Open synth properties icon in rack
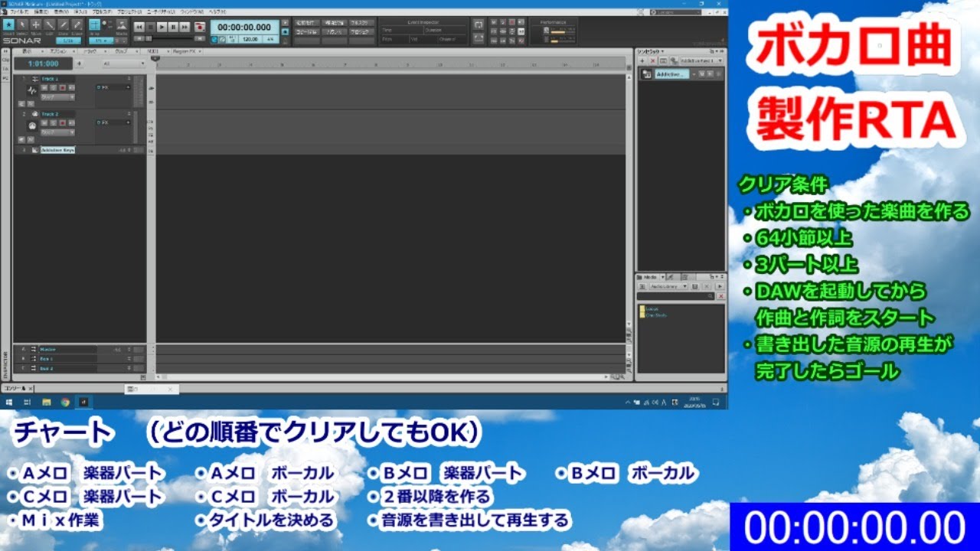The image size is (980, 551). pyautogui.click(x=663, y=60)
